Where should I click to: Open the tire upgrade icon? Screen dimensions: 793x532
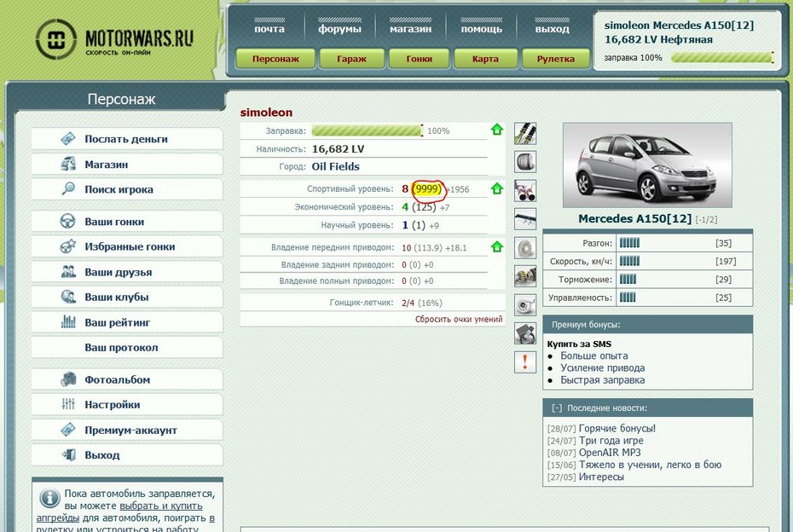pos(525,162)
